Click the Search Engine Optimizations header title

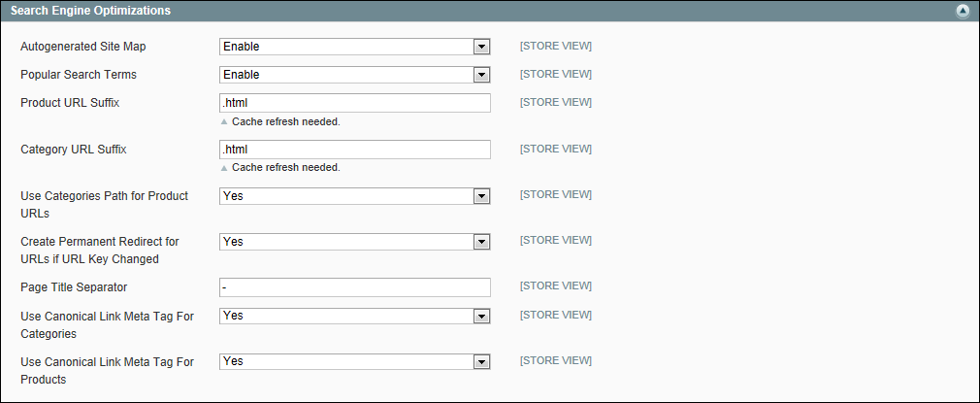[x=90, y=11]
